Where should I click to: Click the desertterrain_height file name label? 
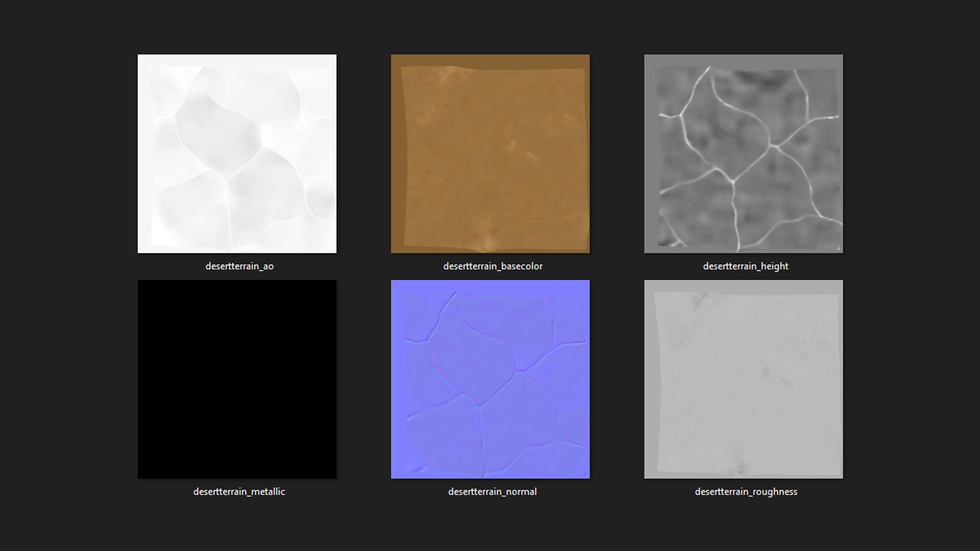pyautogui.click(x=746, y=266)
